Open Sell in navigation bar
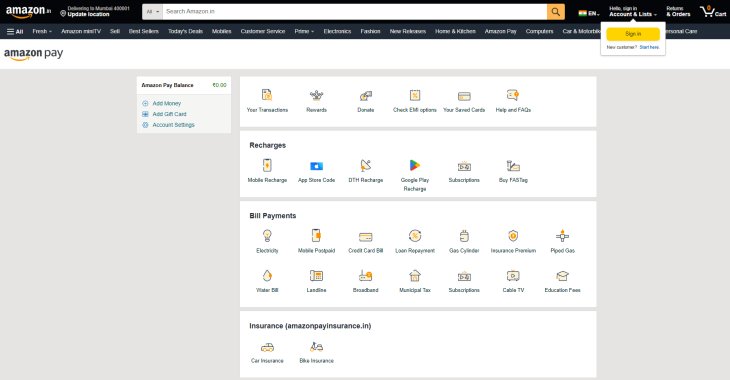This screenshot has width=730, height=380. click(115, 31)
